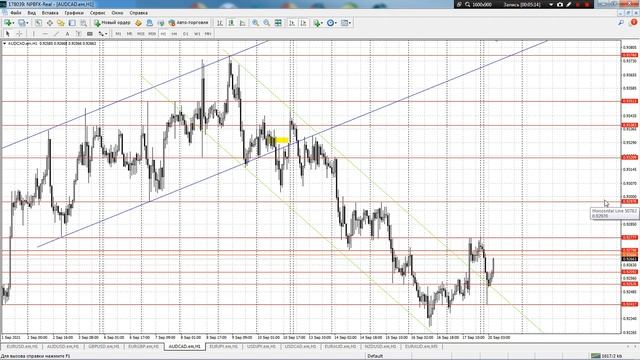
Task: Zoom in on the chart
Action: (256, 23)
